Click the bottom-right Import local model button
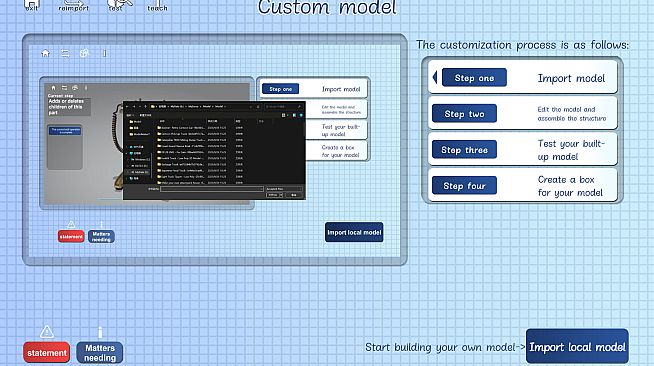 pos(577,347)
